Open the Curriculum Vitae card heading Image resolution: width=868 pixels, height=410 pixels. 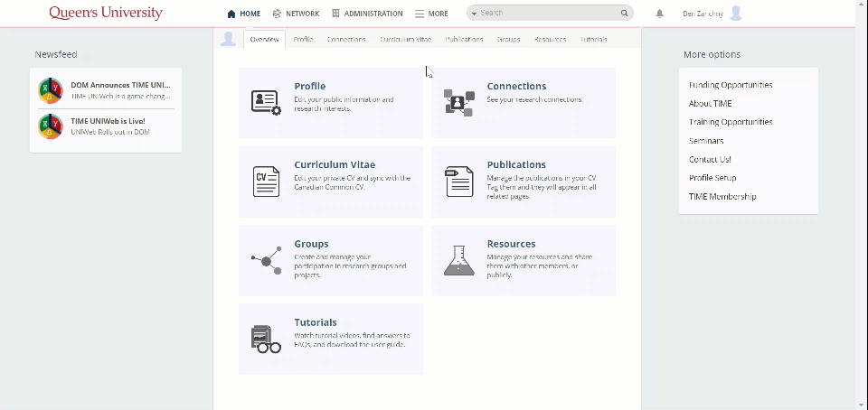pyautogui.click(x=335, y=164)
